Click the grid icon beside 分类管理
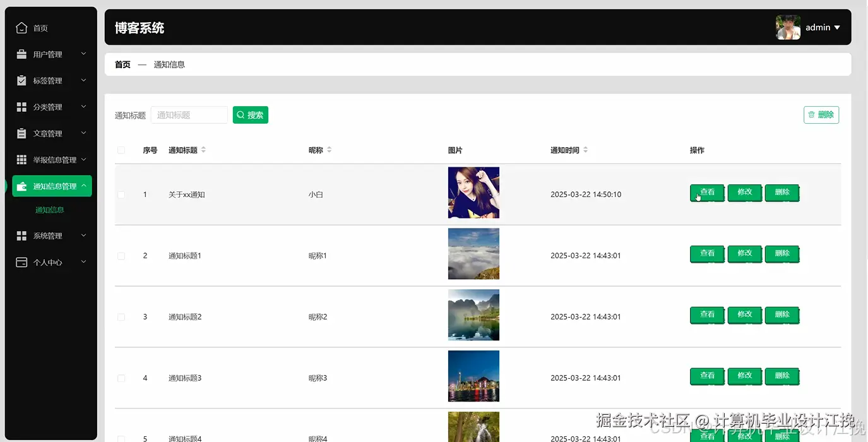 (21, 107)
